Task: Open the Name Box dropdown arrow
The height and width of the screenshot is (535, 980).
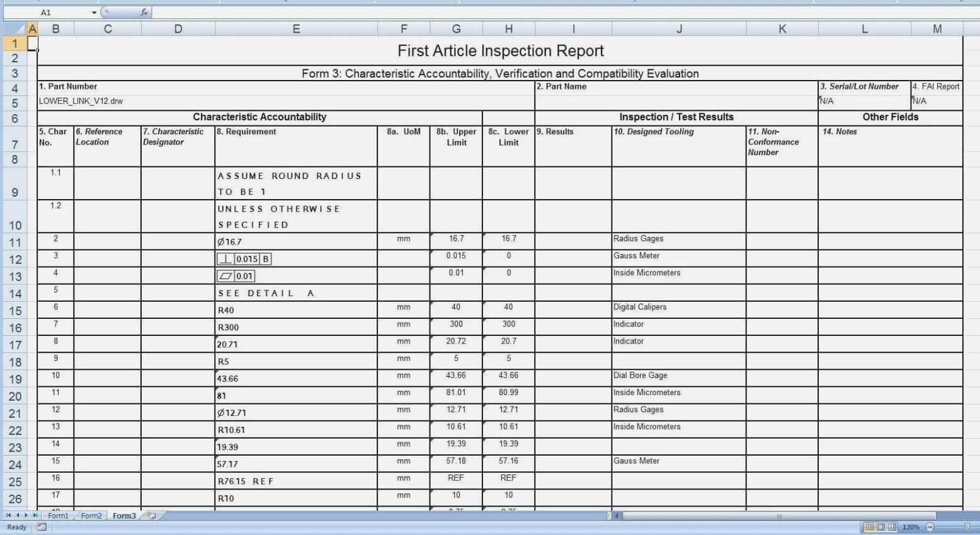Action: [94, 13]
